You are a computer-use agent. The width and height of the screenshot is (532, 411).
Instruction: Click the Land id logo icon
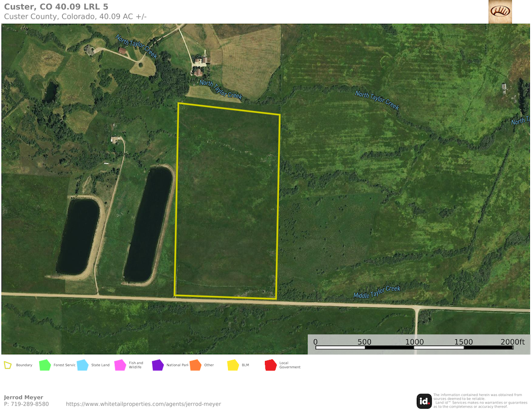(x=424, y=401)
